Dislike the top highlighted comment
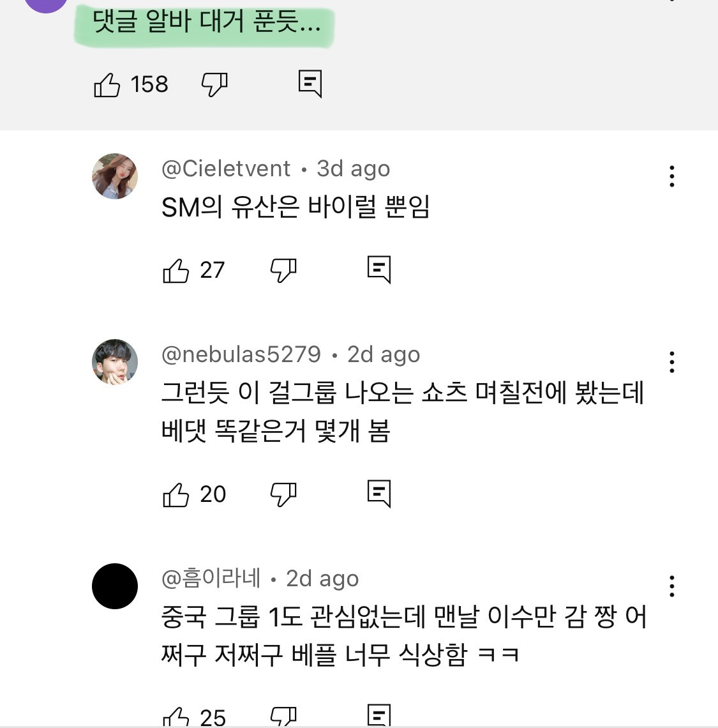Viewport: 718px width, 728px height. (214, 84)
